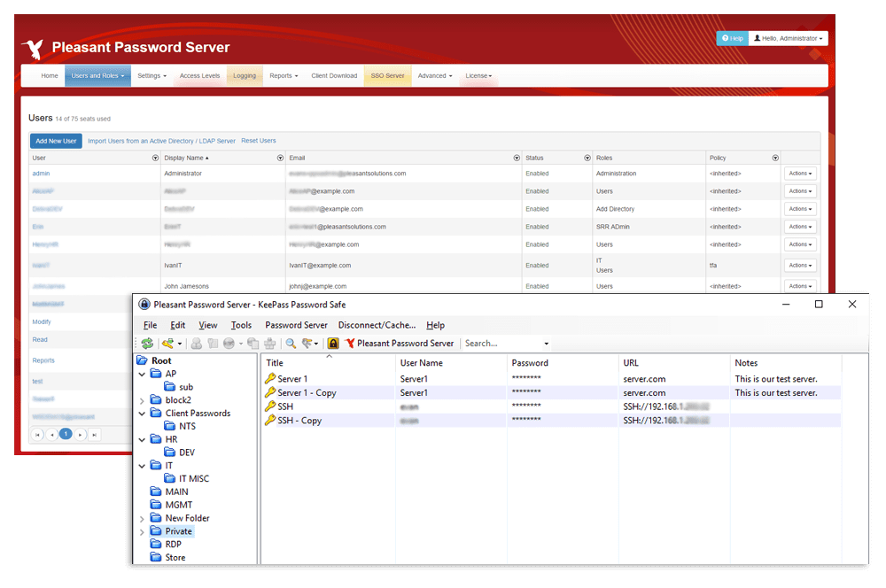Click filter icon on Status column
Viewport: 886px width, 588px height.
click(x=587, y=159)
